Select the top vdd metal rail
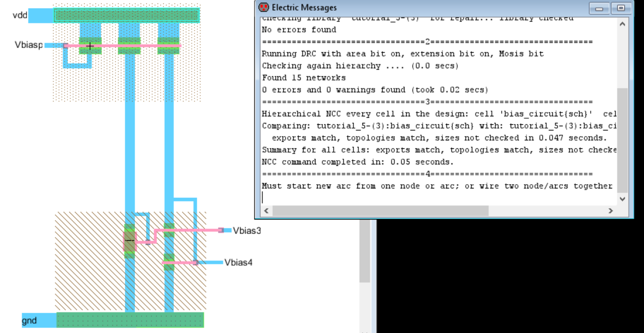The image size is (644, 333). [x=126, y=15]
